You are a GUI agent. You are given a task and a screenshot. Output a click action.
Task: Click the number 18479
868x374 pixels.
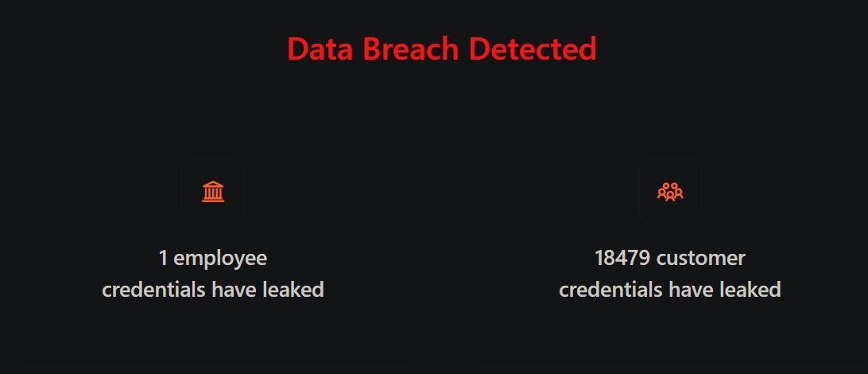(622, 258)
